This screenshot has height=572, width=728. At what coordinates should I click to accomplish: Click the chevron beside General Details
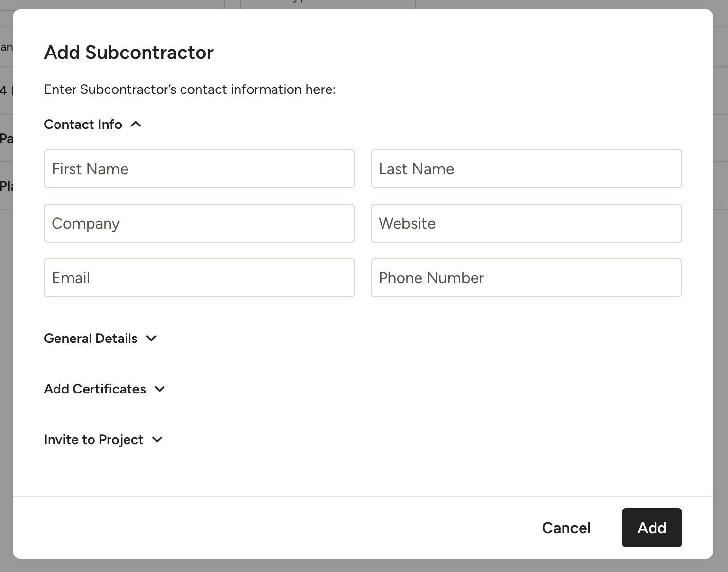[x=151, y=339]
